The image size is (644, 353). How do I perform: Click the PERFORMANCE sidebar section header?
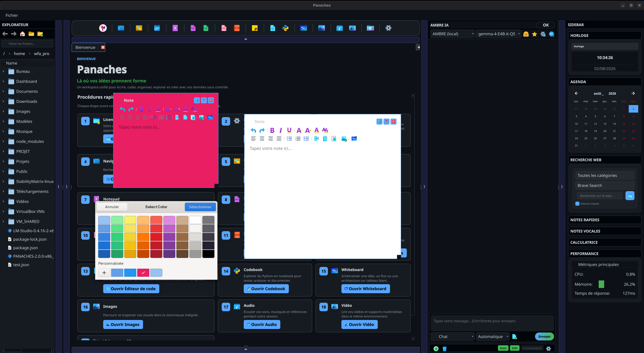pyautogui.click(x=605, y=254)
